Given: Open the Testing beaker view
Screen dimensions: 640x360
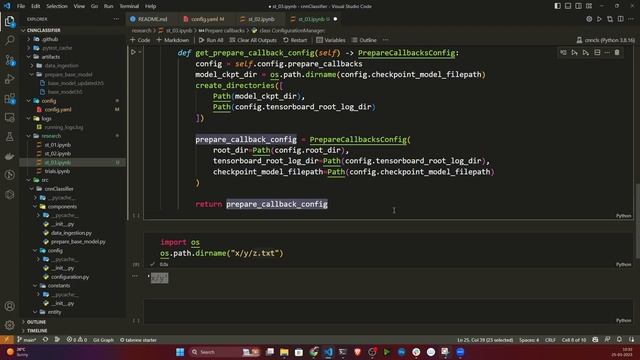Looking at the screenshot, I should tap(9, 137).
